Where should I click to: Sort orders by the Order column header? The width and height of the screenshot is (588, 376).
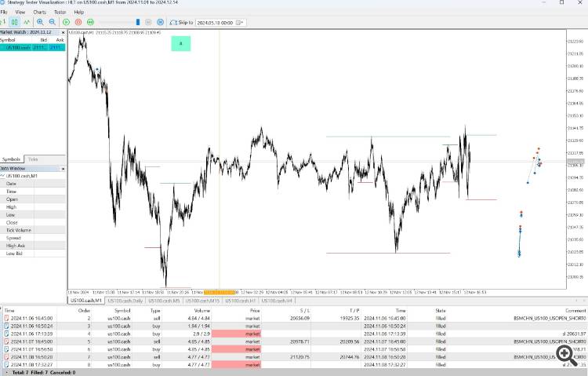84,311
